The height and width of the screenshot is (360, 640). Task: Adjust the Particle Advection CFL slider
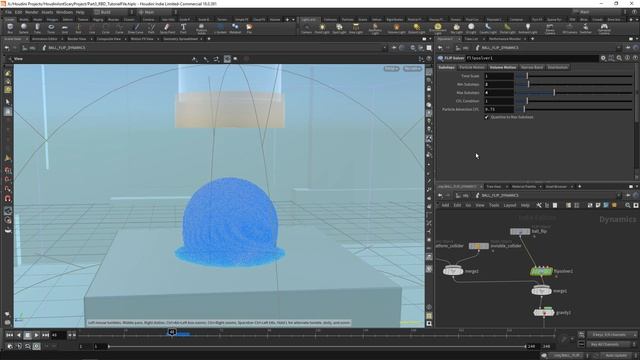click(x=573, y=109)
